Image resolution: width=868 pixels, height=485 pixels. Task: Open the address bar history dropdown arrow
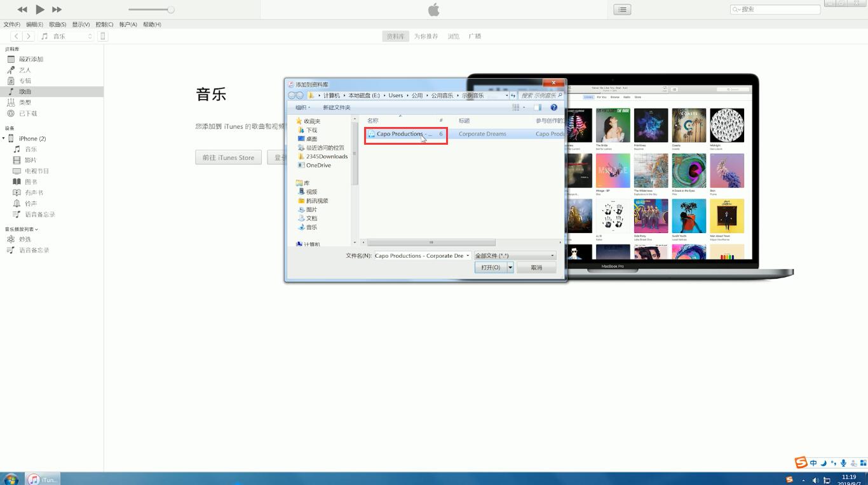click(507, 95)
